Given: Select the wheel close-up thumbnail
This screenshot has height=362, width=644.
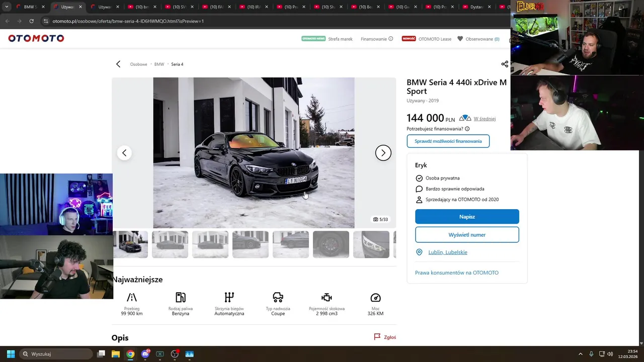Looking at the screenshot, I should (331, 244).
